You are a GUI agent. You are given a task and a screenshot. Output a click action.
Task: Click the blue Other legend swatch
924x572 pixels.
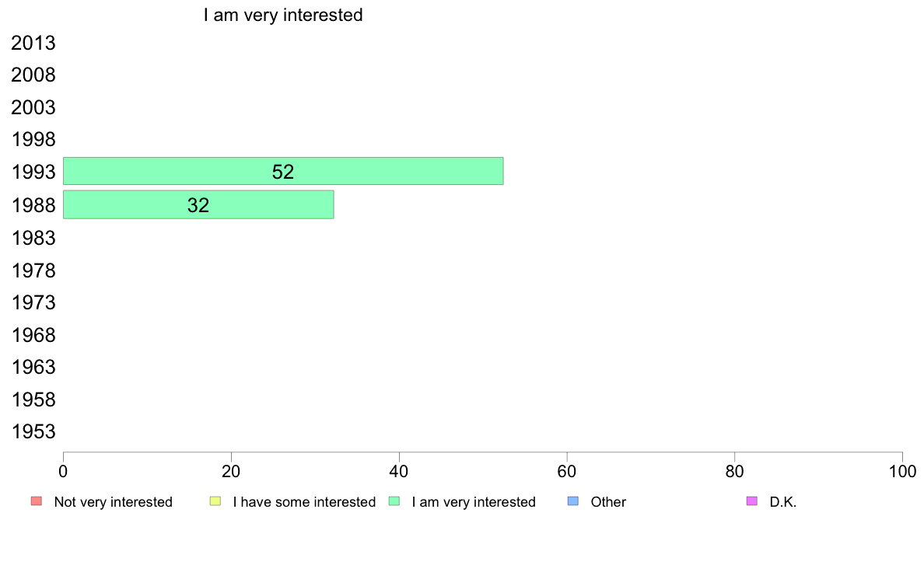click(572, 501)
